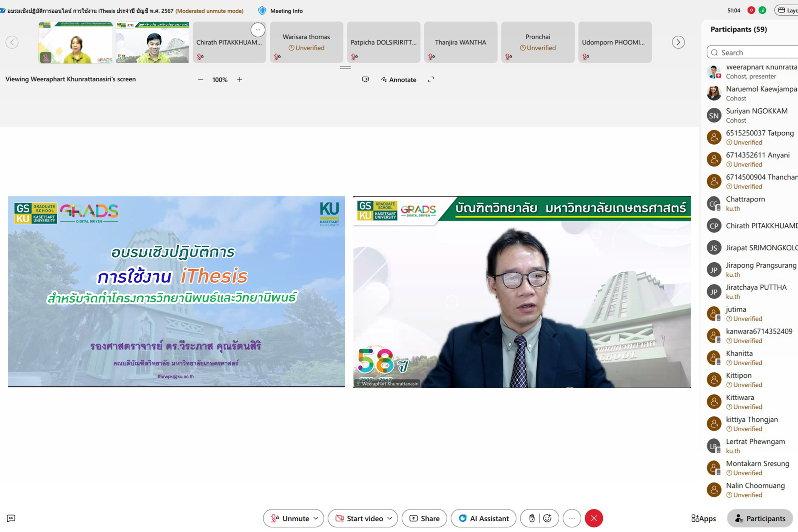This screenshot has width=798, height=532.
Task: Go to previous video thumbnails page
Action: coord(12,43)
